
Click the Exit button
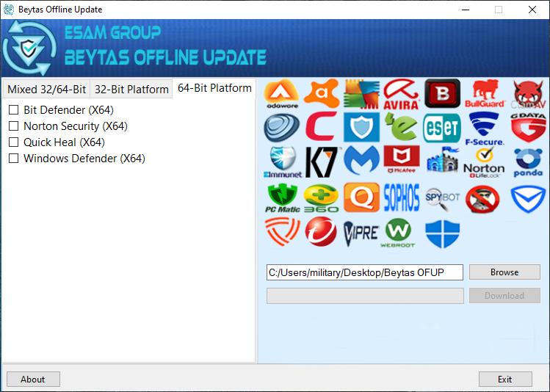505,380
